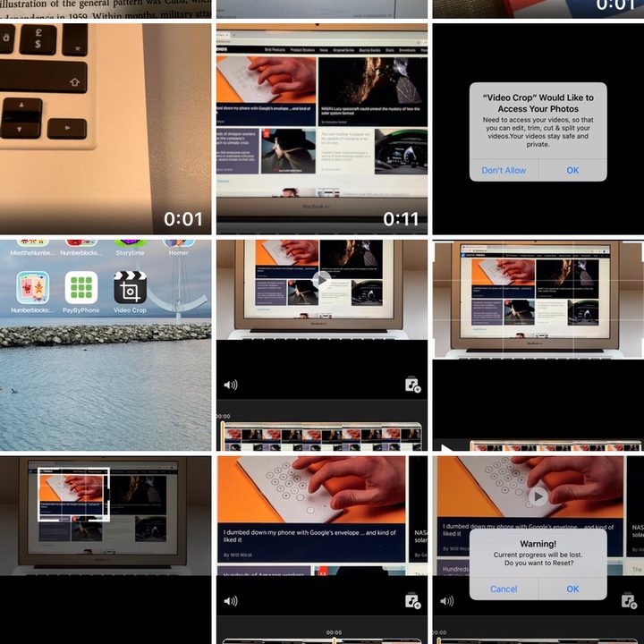644x644 pixels.
Task: Play the video in the middle editor preview
Action: 322,280
